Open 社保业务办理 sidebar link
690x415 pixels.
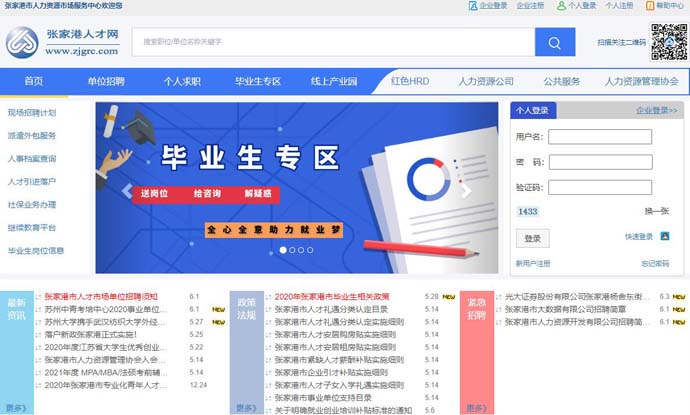(32, 205)
